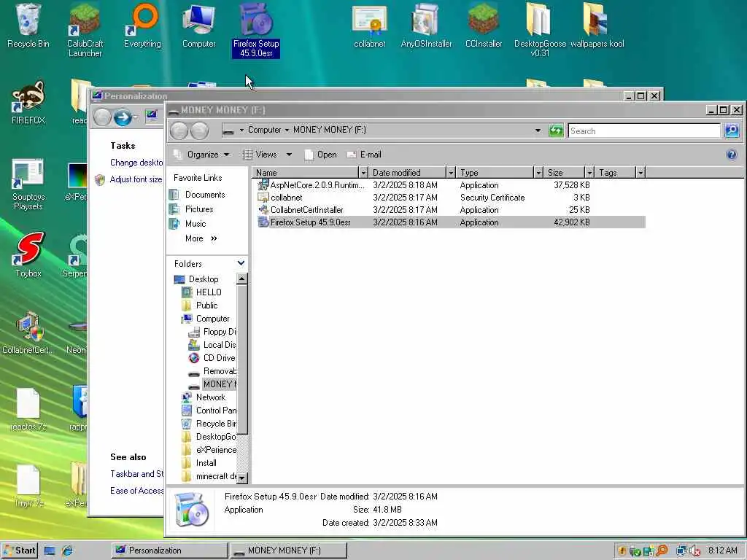Select the CCInstaller desktop icon
This screenshot has width=747, height=560.
[484, 26]
